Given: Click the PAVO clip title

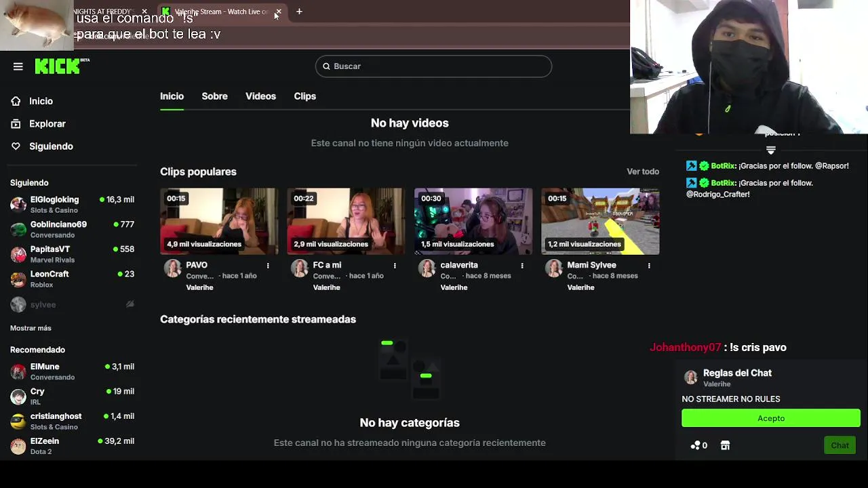Looking at the screenshot, I should click(x=197, y=265).
